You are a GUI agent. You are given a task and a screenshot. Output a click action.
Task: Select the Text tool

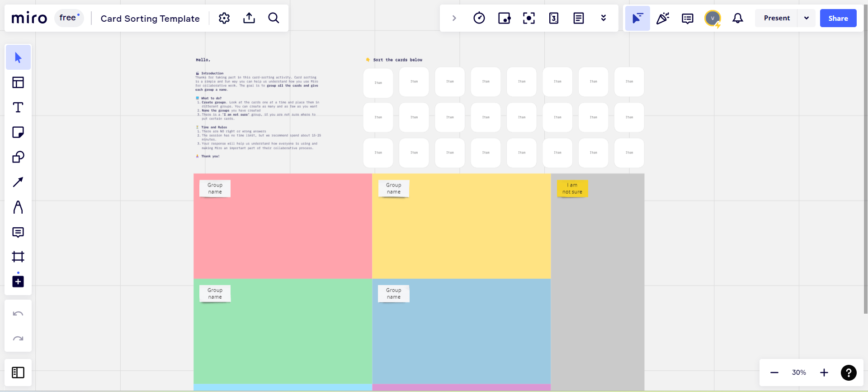[18, 107]
